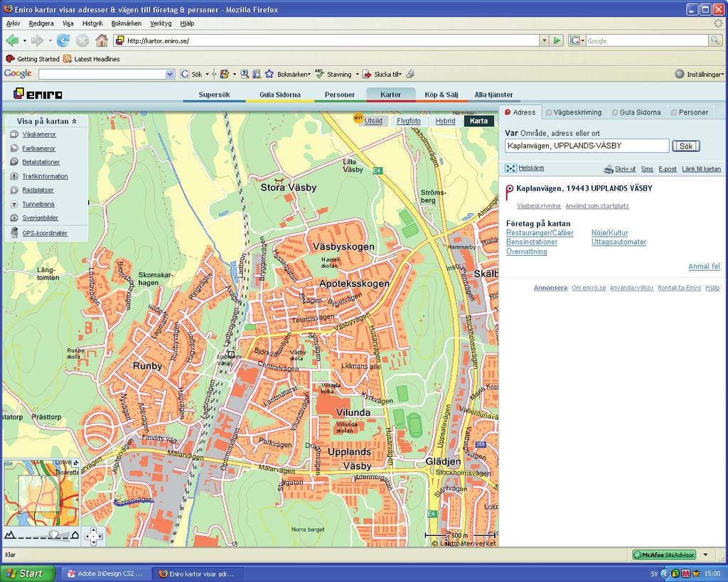Open the Restauranger/Caféer link
This screenshot has height=582, width=728.
[540, 233]
